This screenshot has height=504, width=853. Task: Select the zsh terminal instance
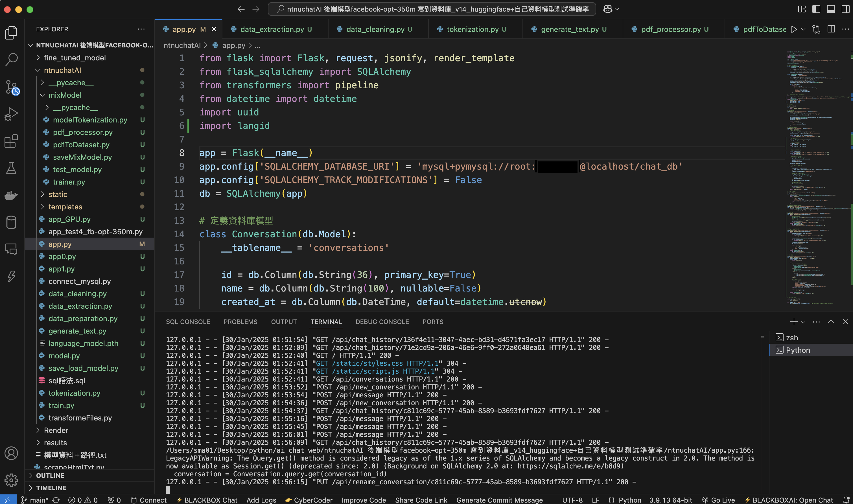click(792, 338)
